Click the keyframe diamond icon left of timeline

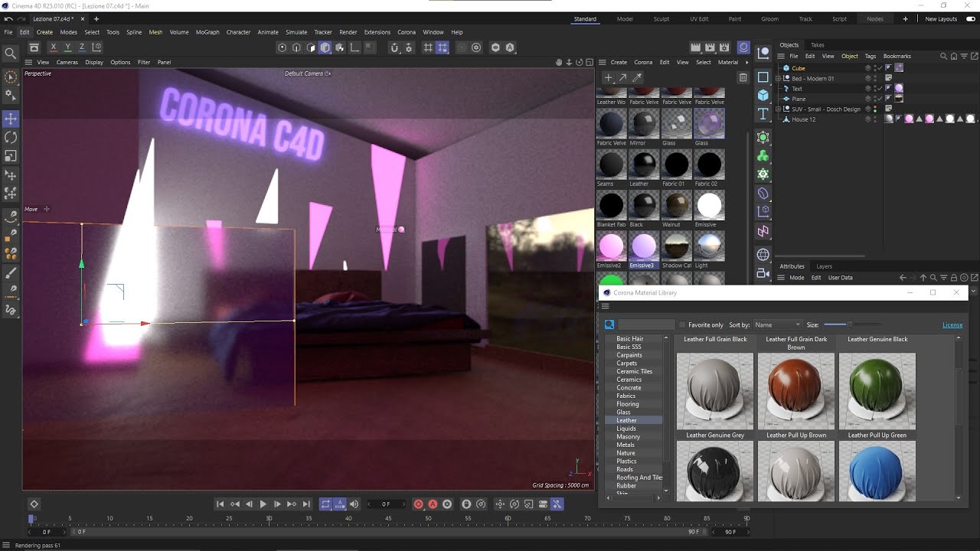(x=34, y=504)
